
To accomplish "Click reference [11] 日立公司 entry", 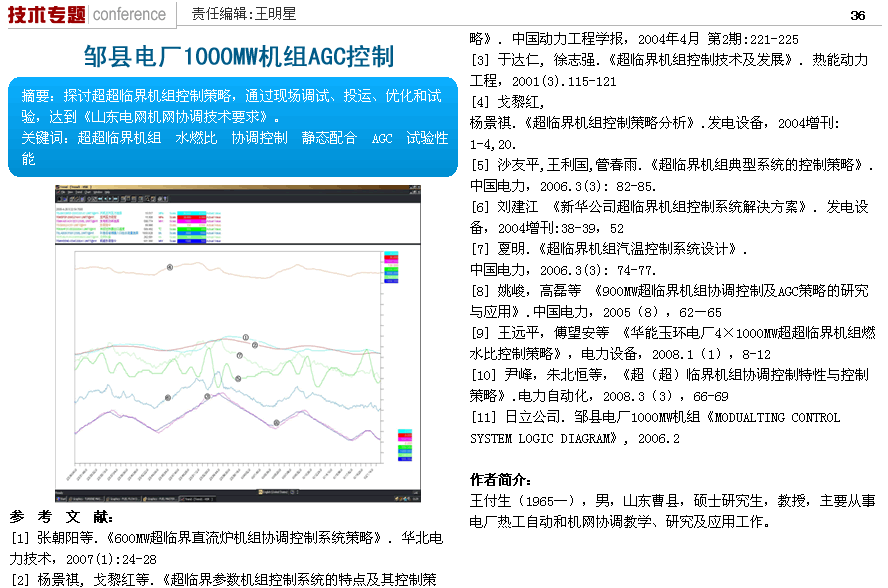I will 655,427.
